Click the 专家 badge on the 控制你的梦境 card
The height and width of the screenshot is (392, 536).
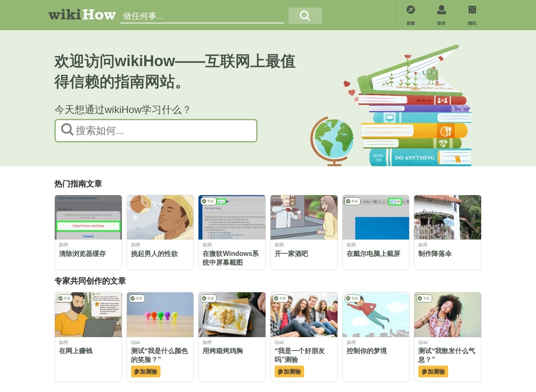(x=352, y=298)
